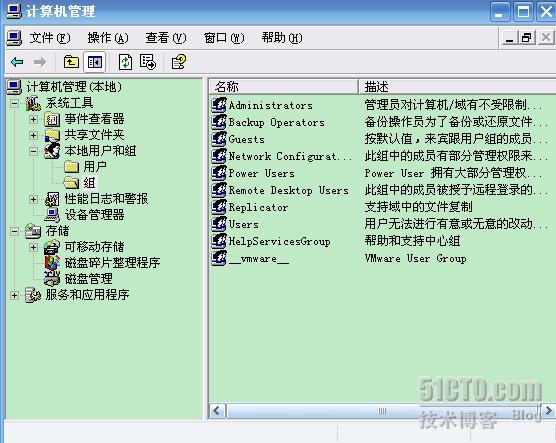Click the 磁盘管理 tree icon
Image resolution: width=556 pixels, height=443 pixels.
click(52, 279)
